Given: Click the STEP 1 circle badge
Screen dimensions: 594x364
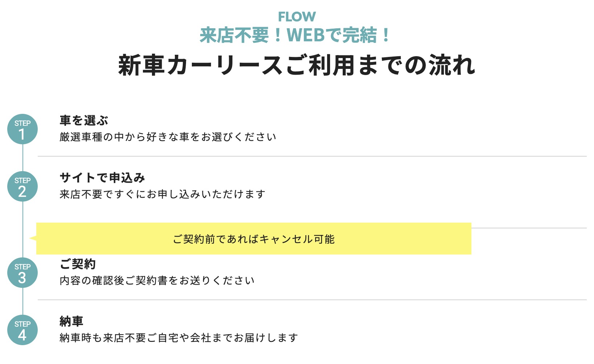Looking at the screenshot, I should click(22, 129).
